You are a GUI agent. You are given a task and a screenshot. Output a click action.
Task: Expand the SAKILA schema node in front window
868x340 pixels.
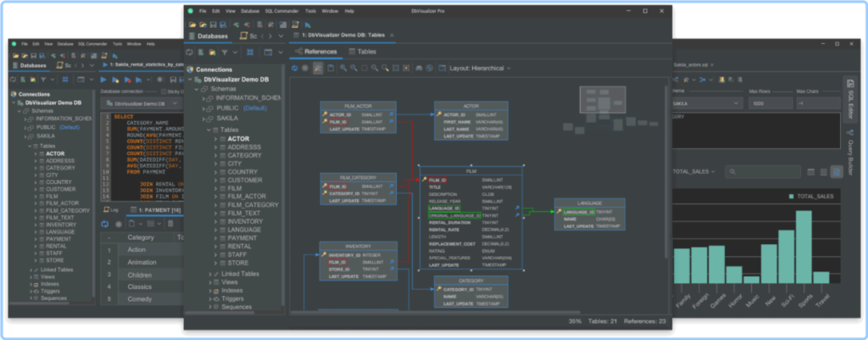(x=203, y=119)
